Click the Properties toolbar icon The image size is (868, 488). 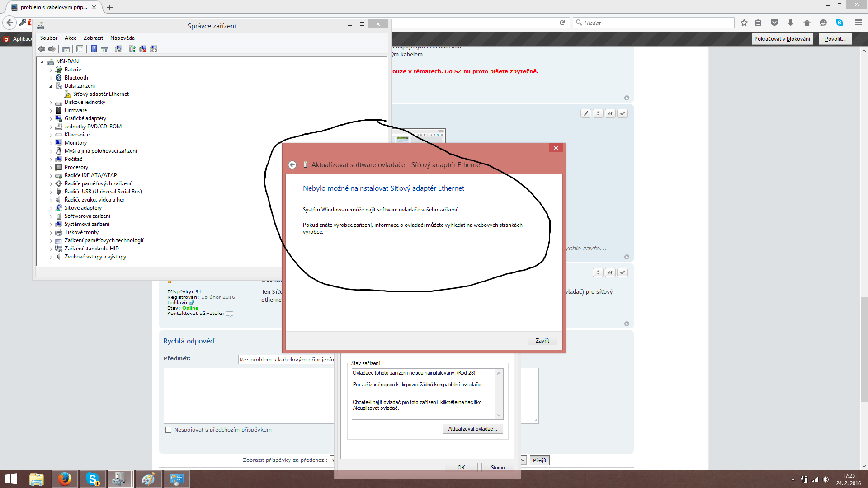[80, 49]
